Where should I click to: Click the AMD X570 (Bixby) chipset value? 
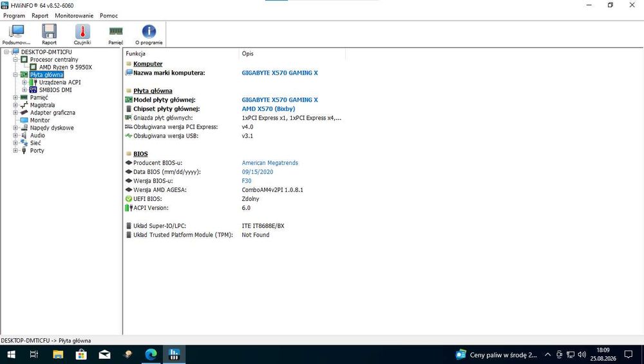tap(268, 109)
